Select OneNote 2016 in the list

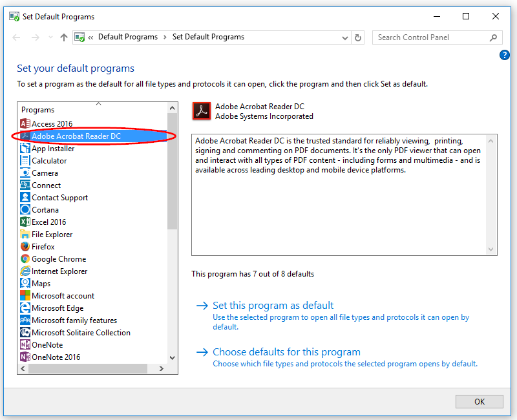(x=56, y=357)
